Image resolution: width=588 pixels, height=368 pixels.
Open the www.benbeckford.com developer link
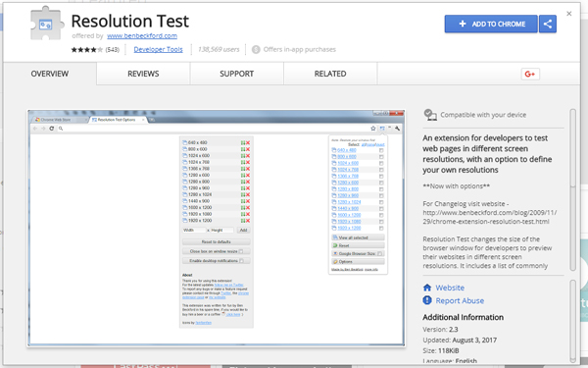pyautogui.click(x=142, y=36)
